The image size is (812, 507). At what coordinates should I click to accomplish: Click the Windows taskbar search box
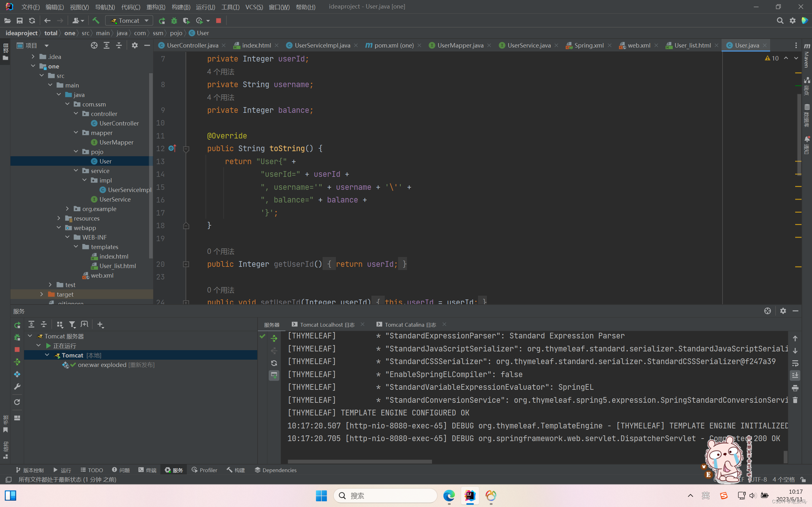(x=385, y=495)
